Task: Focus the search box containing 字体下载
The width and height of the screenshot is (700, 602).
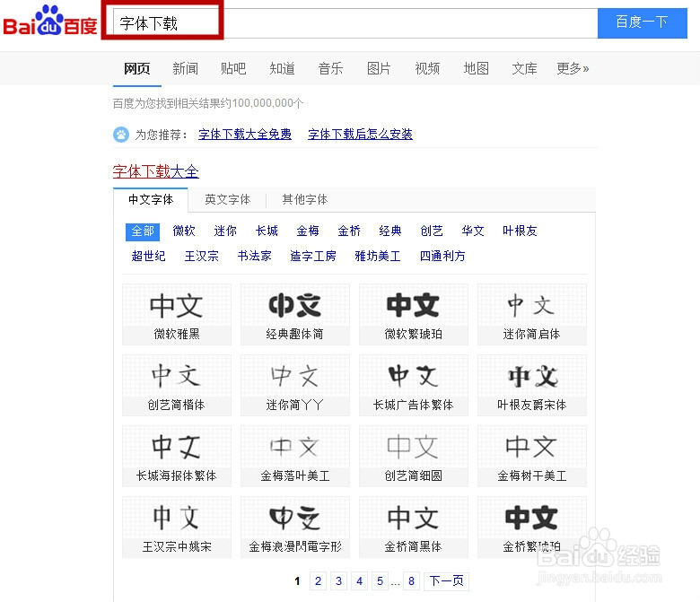Action: [x=354, y=22]
